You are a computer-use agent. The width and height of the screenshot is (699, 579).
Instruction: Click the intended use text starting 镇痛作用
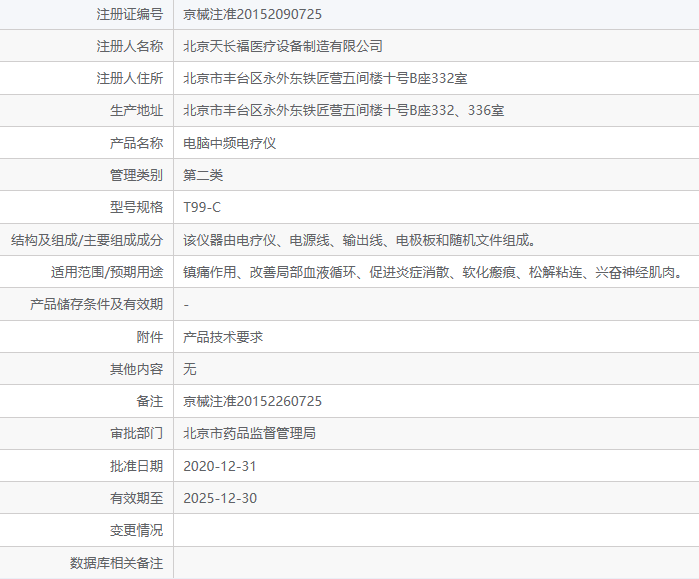(433, 272)
